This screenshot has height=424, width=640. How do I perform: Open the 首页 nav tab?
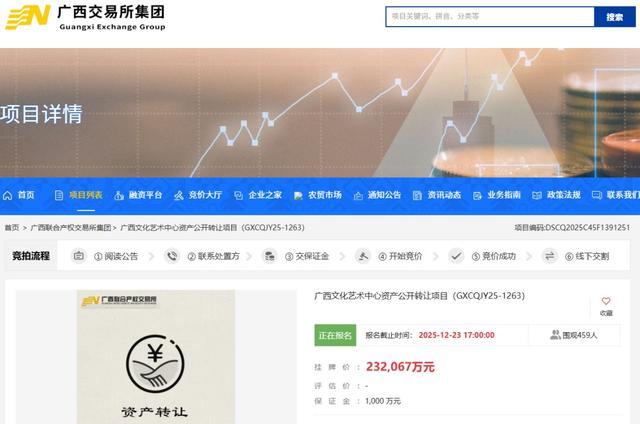coord(26,195)
